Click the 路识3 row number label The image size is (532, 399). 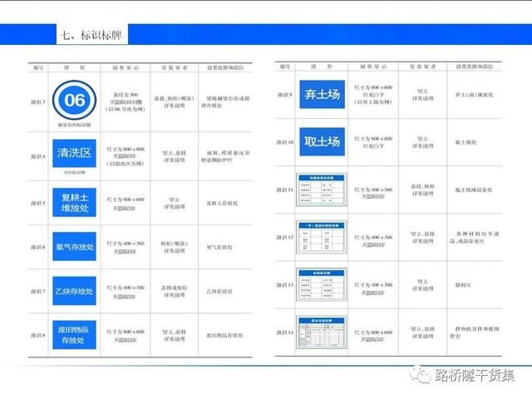pos(37,101)
